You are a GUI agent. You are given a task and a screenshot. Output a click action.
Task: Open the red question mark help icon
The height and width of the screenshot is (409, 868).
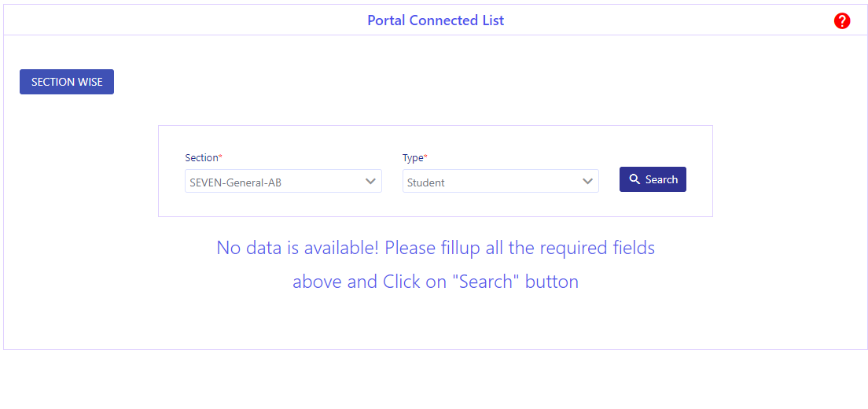click(841, 21)
